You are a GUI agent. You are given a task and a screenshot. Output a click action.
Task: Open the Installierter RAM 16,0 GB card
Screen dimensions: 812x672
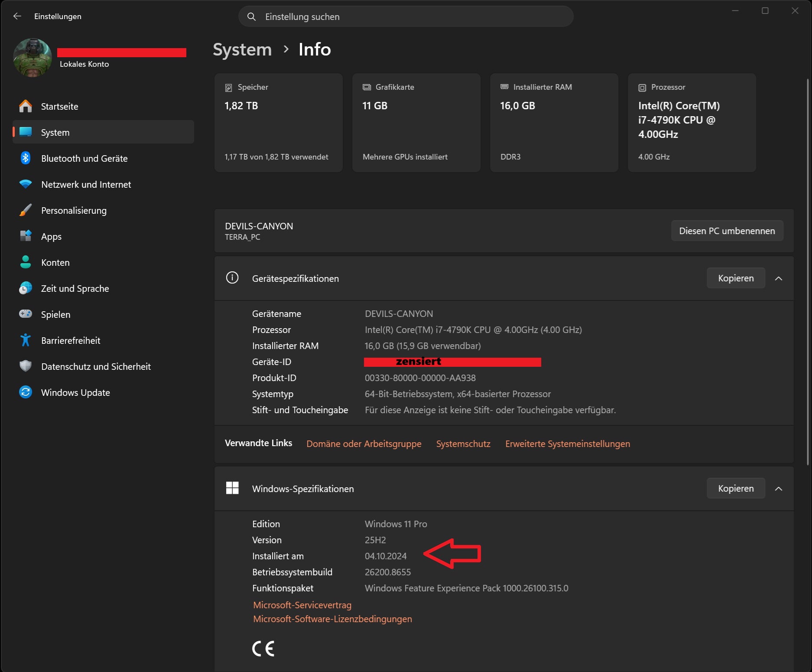coord(554,123)
